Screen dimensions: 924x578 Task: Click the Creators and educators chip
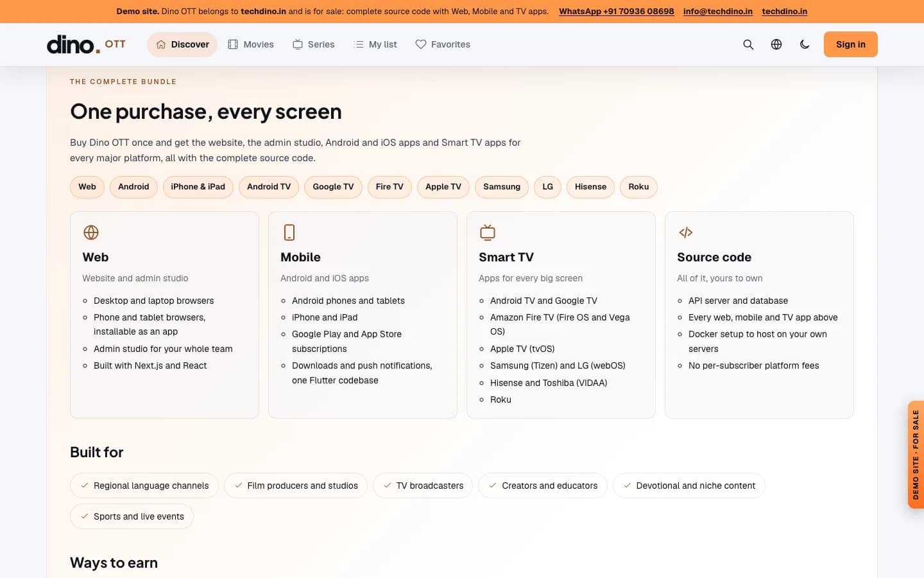click(x=543, y=486)
